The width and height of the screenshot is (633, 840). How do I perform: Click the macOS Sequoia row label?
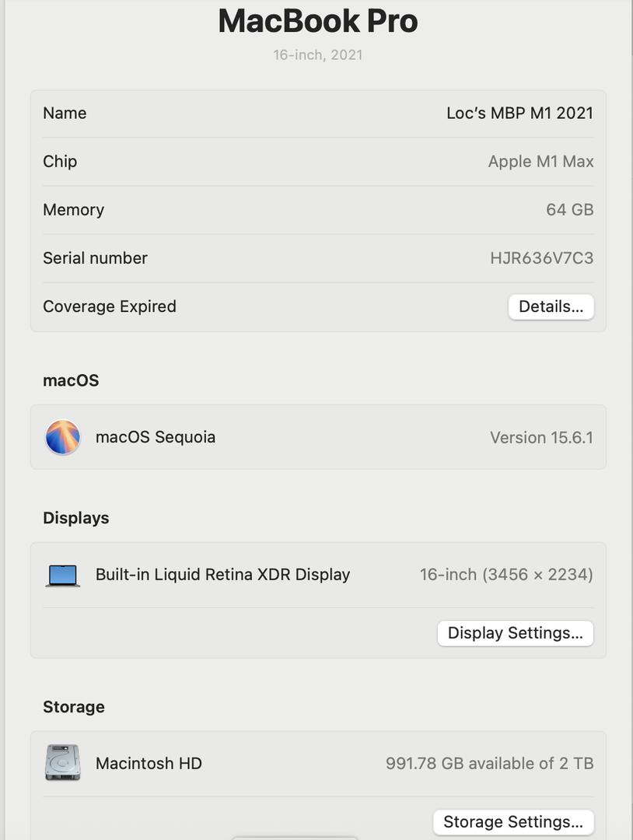[x=156, y=437]
